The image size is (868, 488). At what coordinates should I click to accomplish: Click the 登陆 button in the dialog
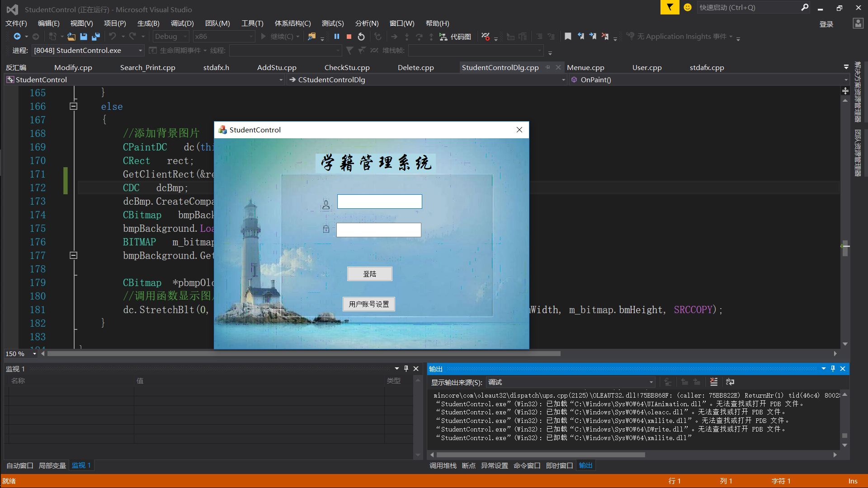tap(369, 274)
